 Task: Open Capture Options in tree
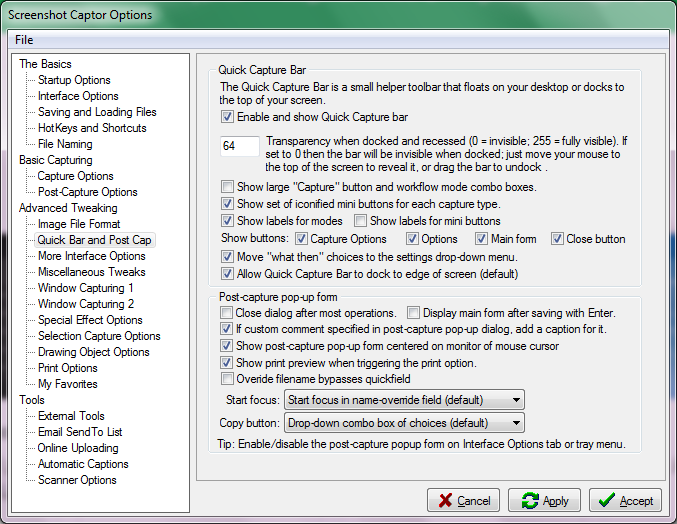(x=76, y=176)
